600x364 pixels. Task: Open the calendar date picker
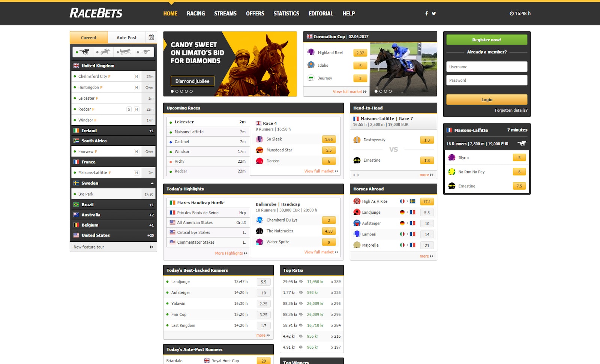coord(151,37)
